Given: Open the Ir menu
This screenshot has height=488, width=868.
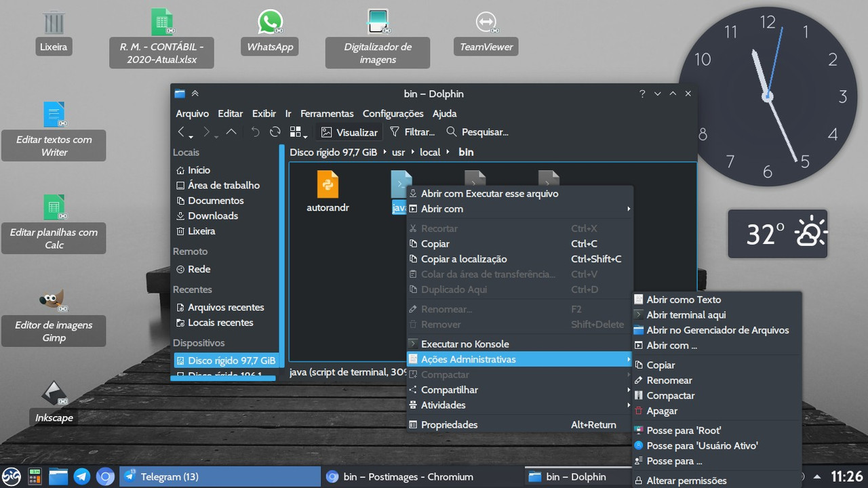Looking at the screenshot, I should coord(288,113).
